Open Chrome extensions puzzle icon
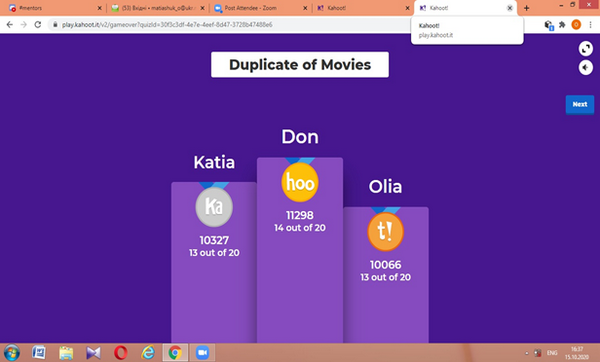The image size is (600, 362). 562,24
